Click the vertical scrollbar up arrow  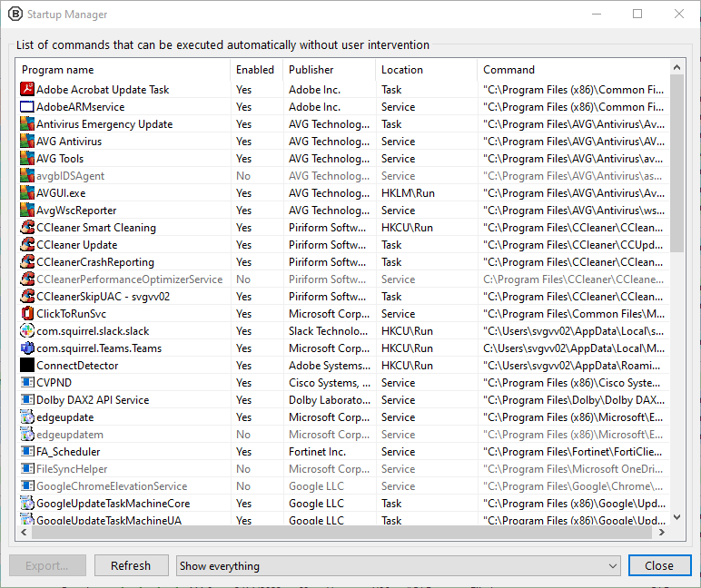point(676,67)
